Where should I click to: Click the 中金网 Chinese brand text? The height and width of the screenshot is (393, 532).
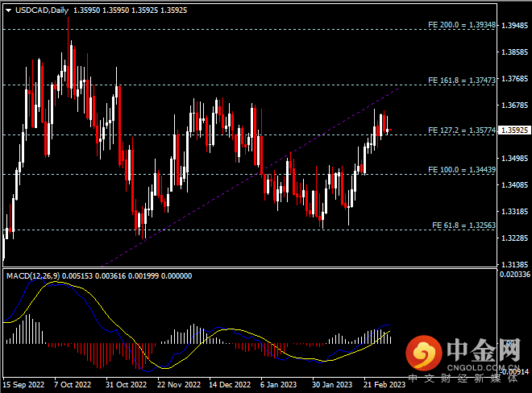pos(482,350)
